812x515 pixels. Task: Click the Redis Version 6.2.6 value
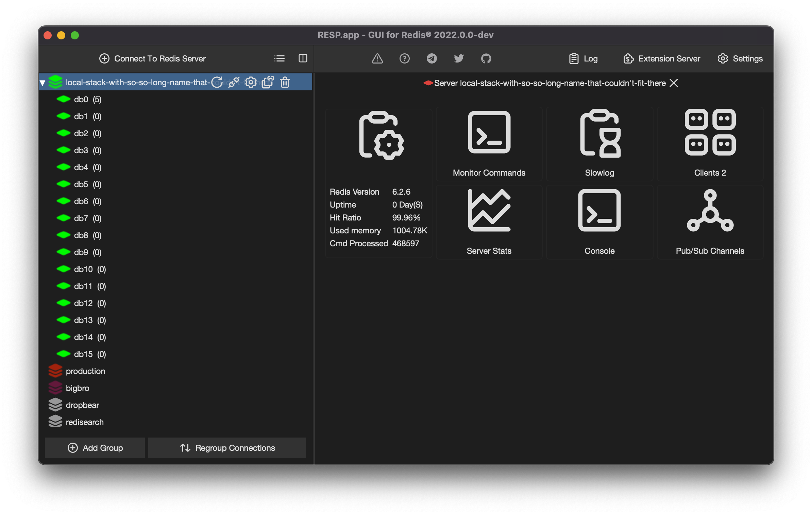click(401, 192)
